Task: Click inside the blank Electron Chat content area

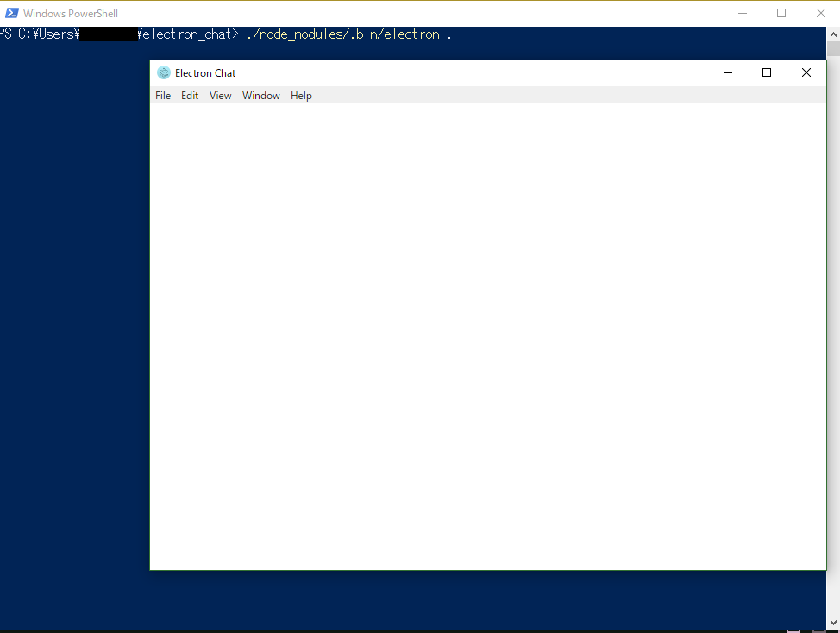Action: tap(487, 336)
